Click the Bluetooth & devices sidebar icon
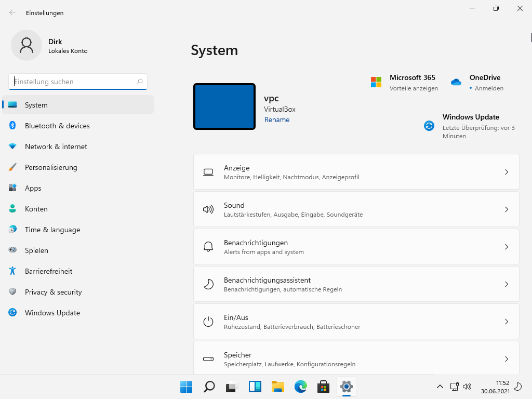 (12, 126)
